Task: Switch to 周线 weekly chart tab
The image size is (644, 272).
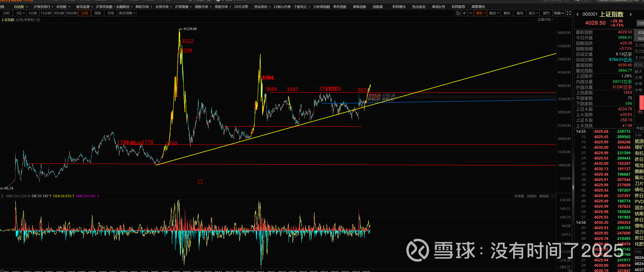Action: (x=98, y=13)
